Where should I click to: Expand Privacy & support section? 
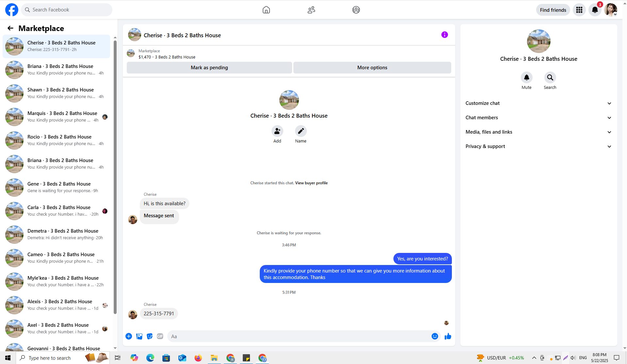click(538, 146)
